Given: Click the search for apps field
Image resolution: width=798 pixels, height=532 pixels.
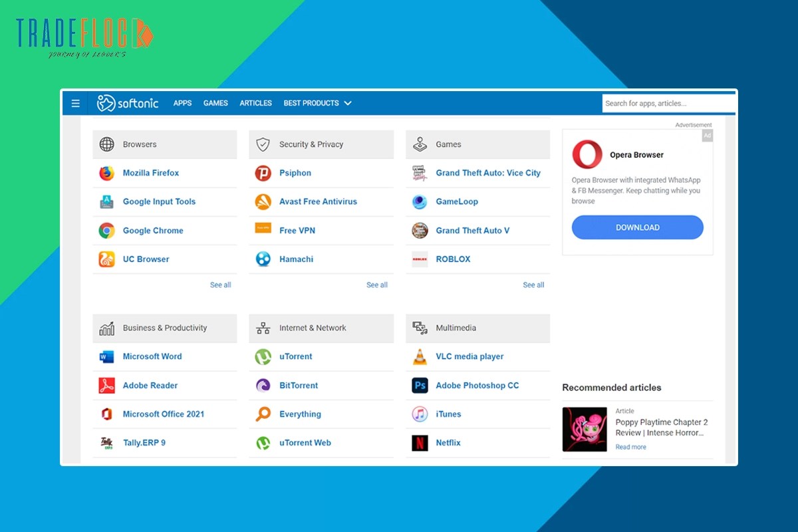Looking at the screenshot, I should (x=669, y=103).
